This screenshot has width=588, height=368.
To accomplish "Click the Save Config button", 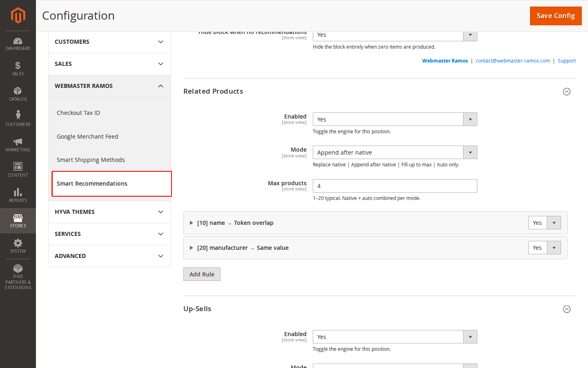I will pyautogui.click(x=556, y=16).
